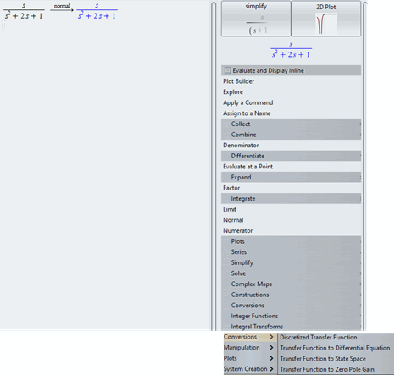Open the Integral Transforms submenu
This screenshot has height=375, width=395.
coord(291,326)
